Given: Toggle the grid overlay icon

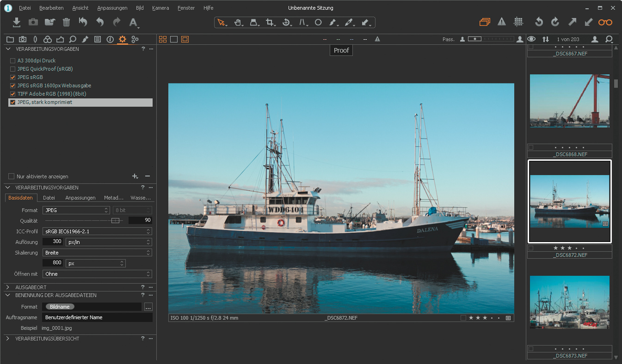Looking at the screenshot, I should point(518,22).
